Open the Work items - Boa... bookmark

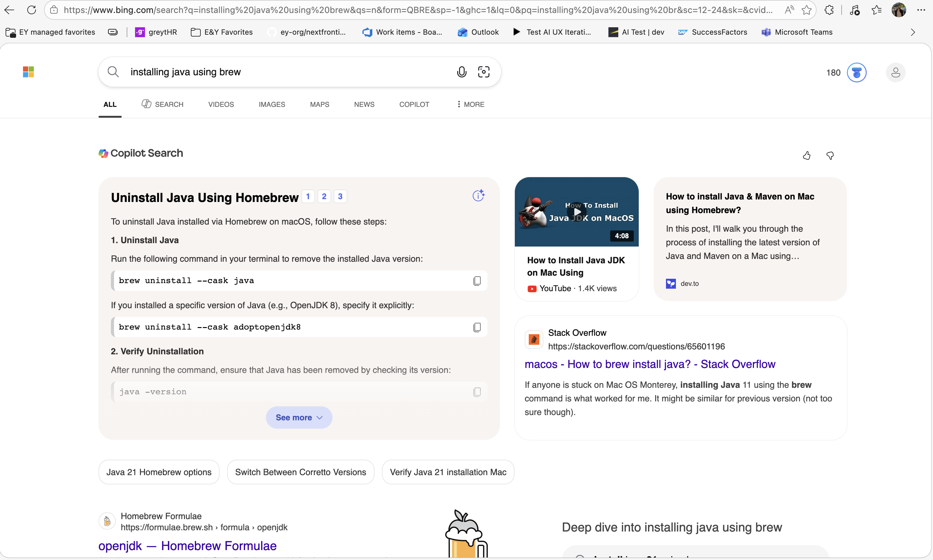click(x=402, y=32)
